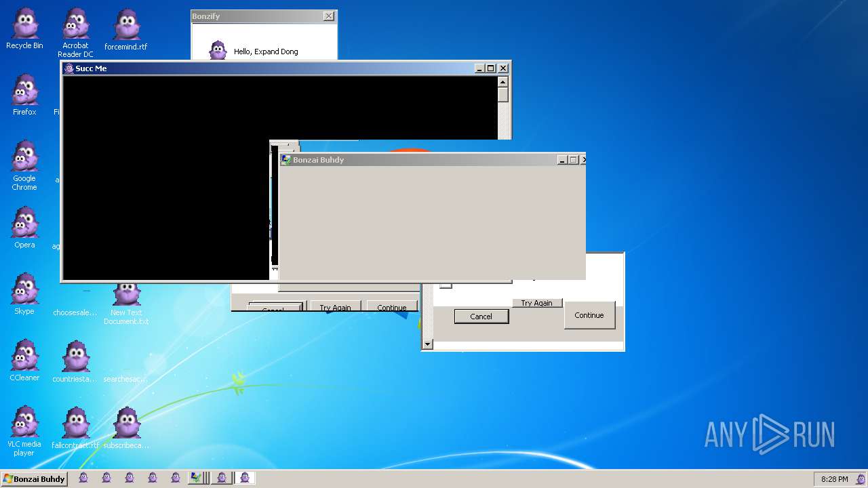Select the subscribeca... desktop file

tap(126, 428)
